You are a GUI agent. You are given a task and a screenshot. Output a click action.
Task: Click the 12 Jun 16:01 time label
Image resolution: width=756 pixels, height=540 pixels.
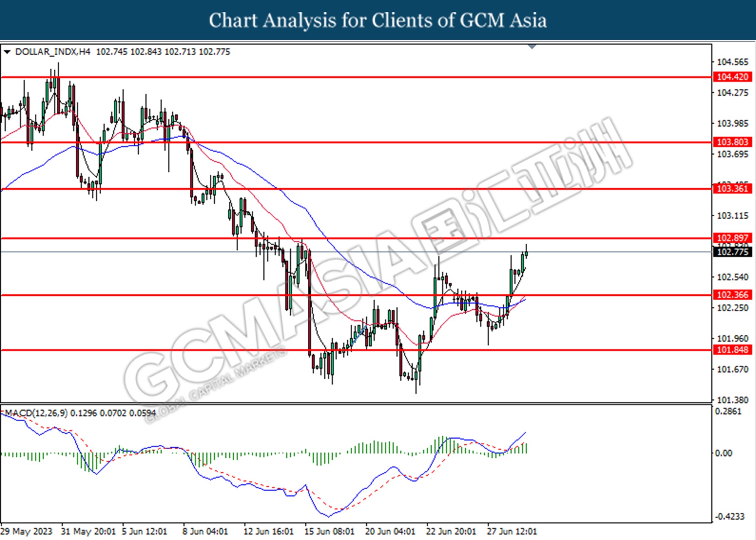coord(268,531)
